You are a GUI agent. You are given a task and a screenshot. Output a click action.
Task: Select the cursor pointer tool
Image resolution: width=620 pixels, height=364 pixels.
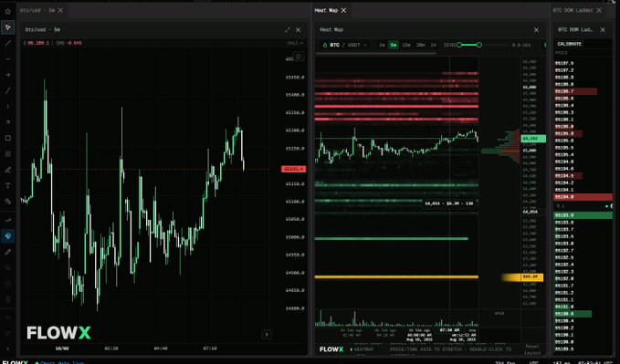tap(8, 27)
